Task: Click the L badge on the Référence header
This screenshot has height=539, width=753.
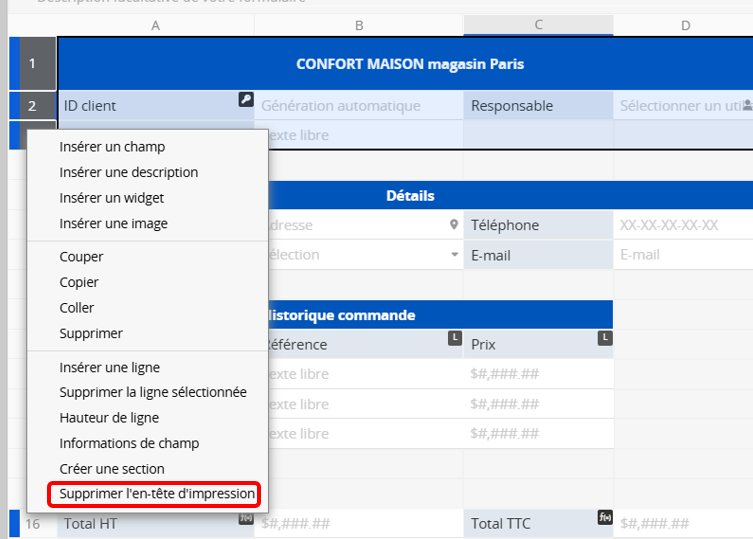Action: pos(455,339)
